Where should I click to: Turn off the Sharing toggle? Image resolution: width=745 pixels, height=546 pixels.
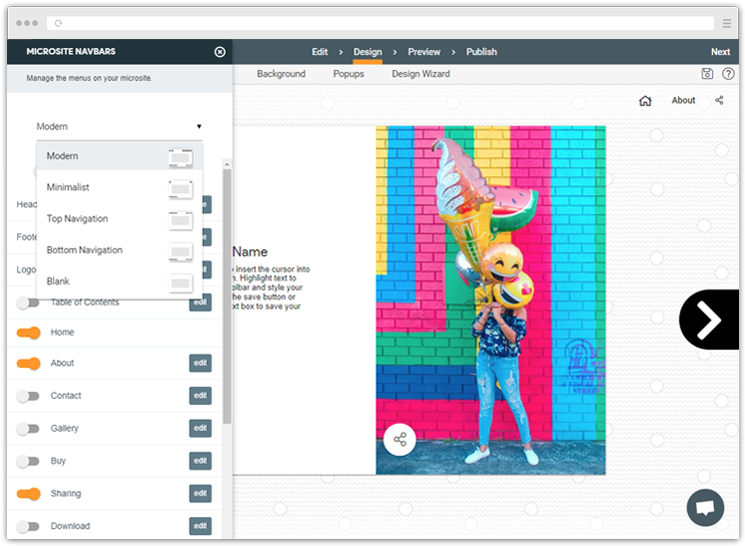(28, 494)
